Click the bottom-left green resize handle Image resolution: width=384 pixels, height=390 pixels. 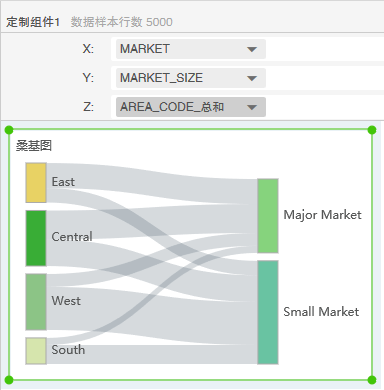coord(9,380)
